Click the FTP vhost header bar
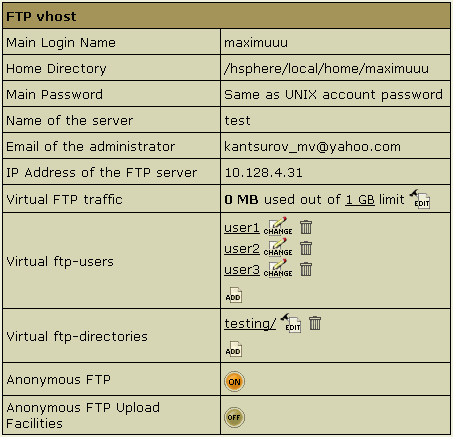This screenshot has width=453, height=437. pos(226,16)
